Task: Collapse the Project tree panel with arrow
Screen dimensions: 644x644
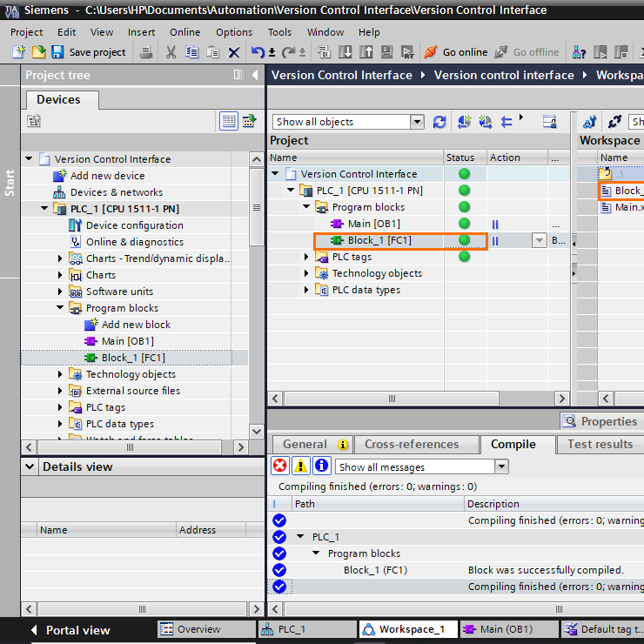Action: [255, 75]
